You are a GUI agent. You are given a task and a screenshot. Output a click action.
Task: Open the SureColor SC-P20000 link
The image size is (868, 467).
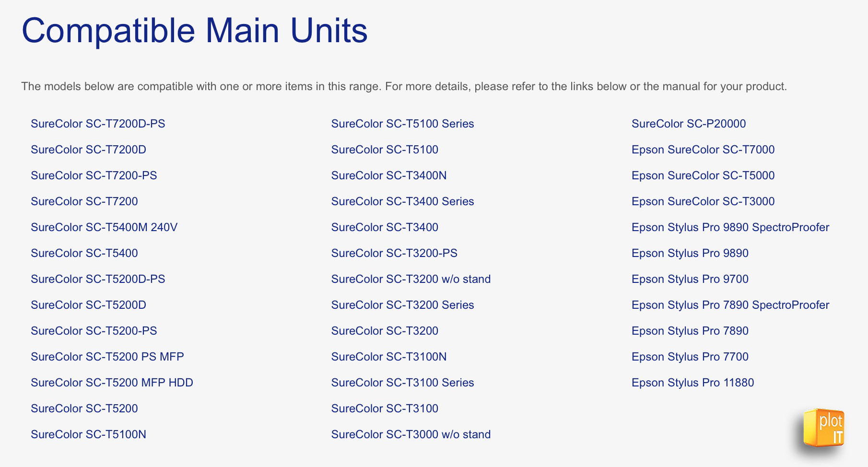[689, 124]
